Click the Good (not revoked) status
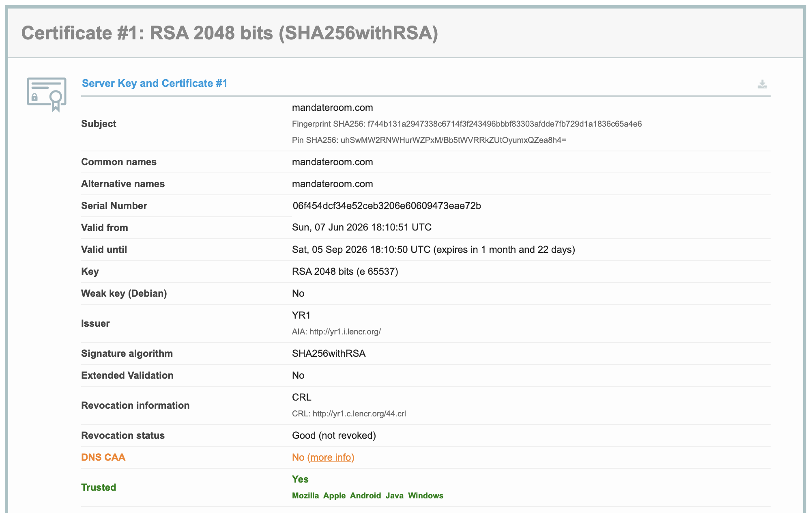The image size is (812, 513). coord(334,435)
